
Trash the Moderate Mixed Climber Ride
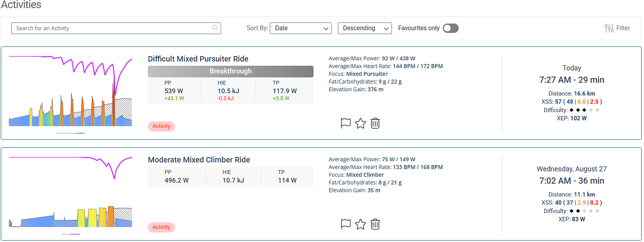(x=375, y=224)
